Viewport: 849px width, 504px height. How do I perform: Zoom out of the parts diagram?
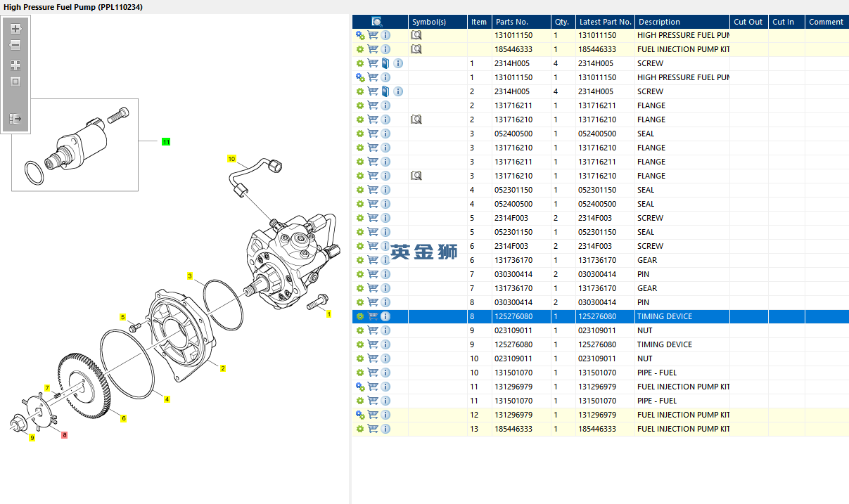(x=15, y=45)
